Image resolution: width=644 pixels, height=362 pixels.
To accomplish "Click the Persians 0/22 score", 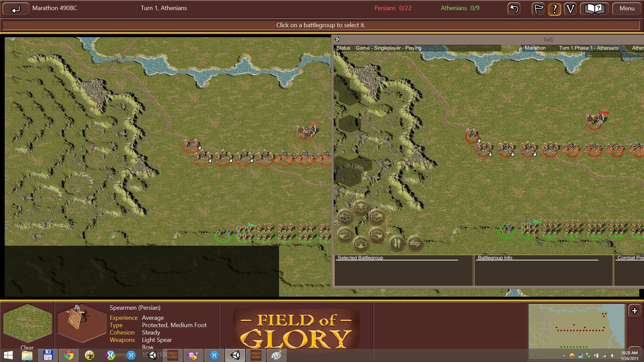I will click(x=393, y=8).
